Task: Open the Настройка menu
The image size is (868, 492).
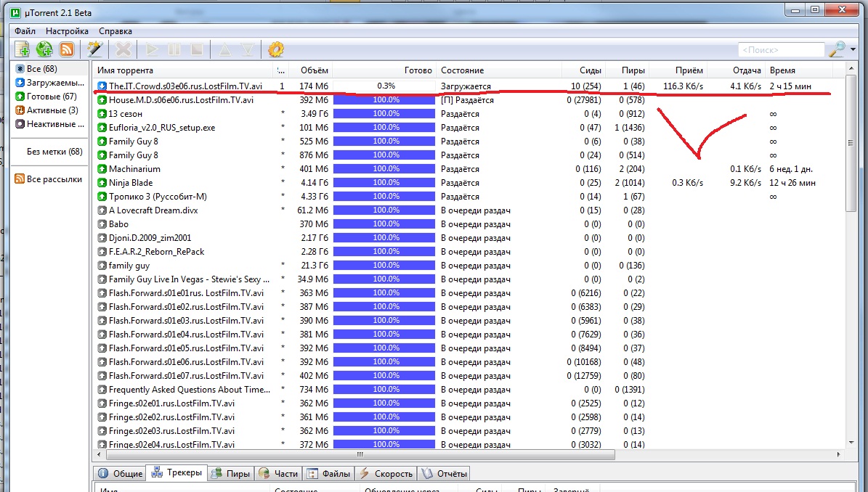Action: tap(67, 31)
